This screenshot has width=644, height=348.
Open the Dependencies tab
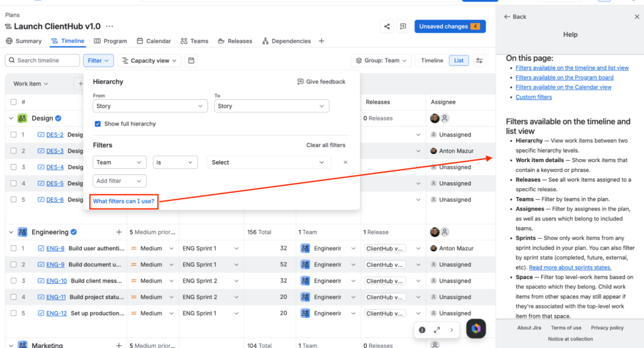[287, 41]
